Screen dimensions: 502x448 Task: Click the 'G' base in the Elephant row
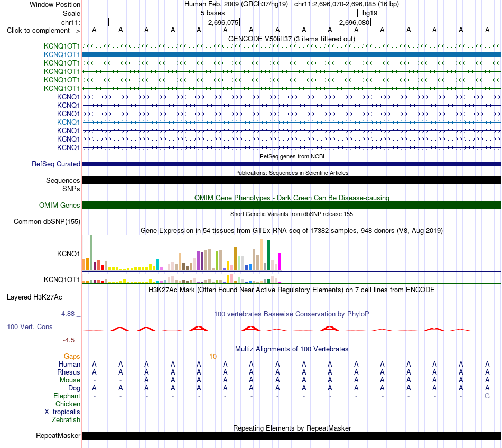coord(487,396)
